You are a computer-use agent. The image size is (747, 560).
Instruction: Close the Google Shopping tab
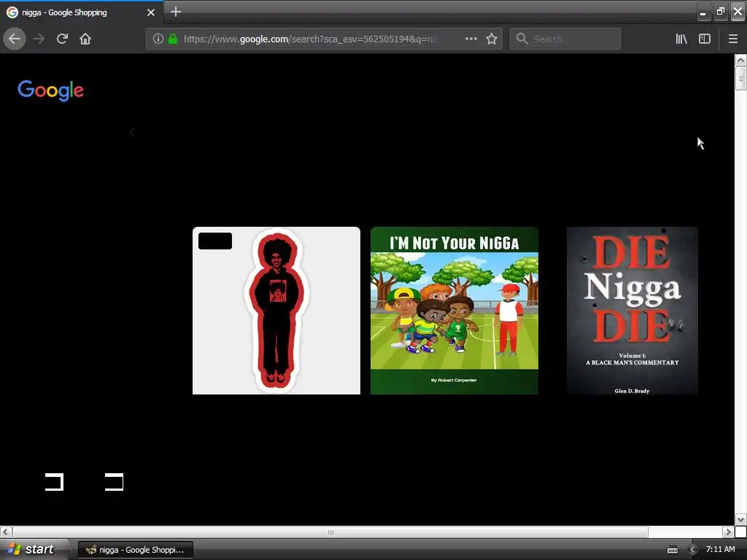(x=151, y=12)
